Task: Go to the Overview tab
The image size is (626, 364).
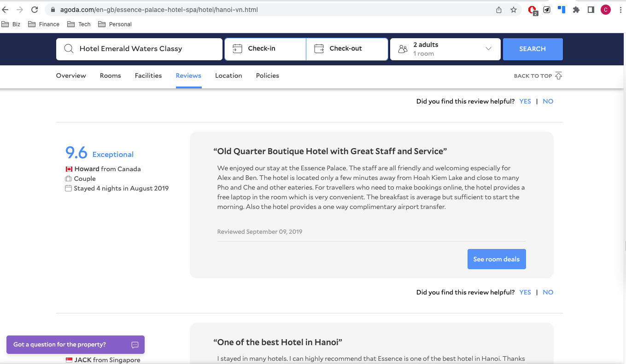Action: click(71, 76)
